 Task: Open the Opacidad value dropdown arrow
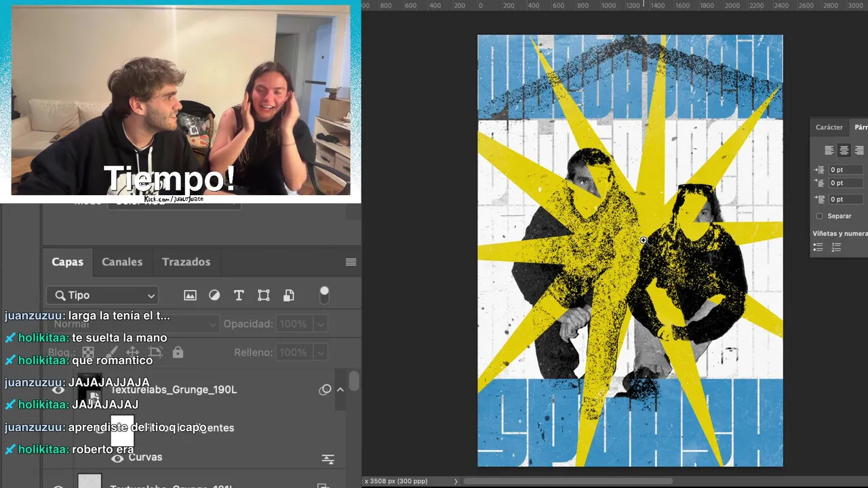click(x=321, y=324)
